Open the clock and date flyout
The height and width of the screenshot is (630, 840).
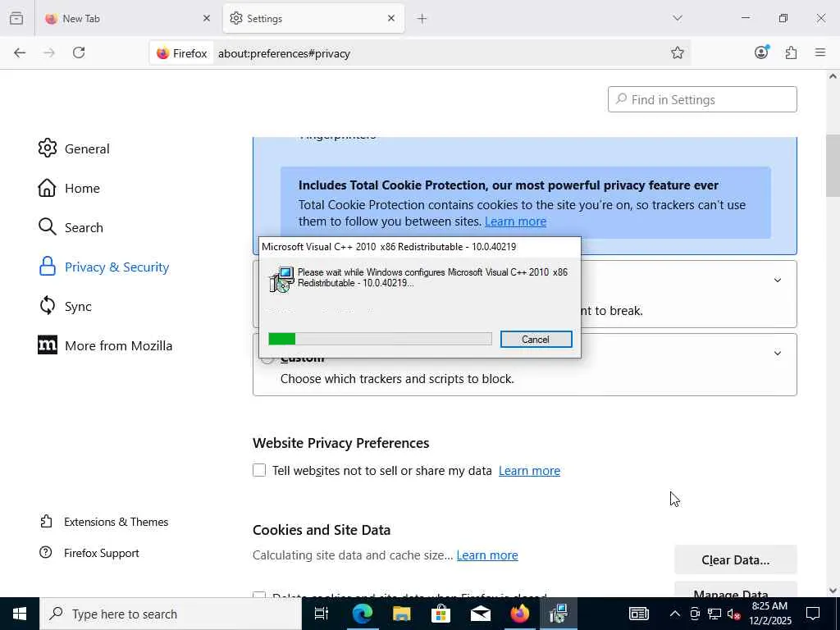tap(770, 614)
